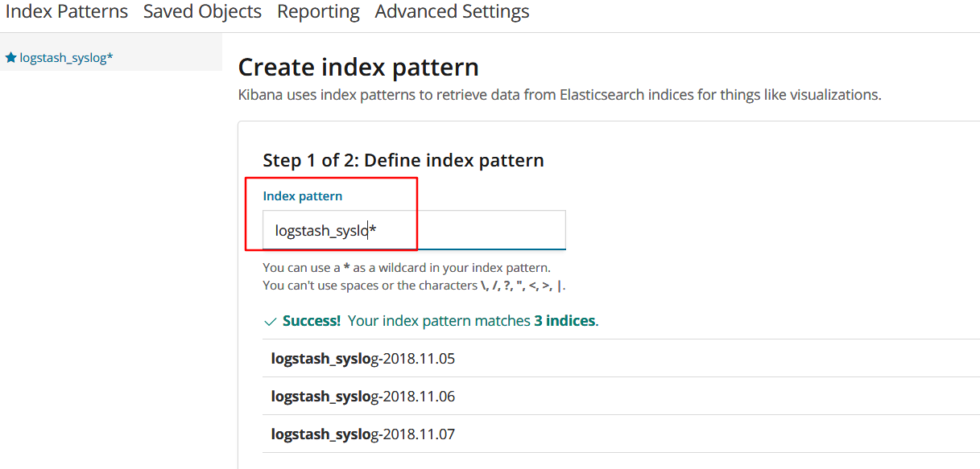Select the logstash_syslog-2018.11.06 index row
980x469 pixels.
(363, 397)
